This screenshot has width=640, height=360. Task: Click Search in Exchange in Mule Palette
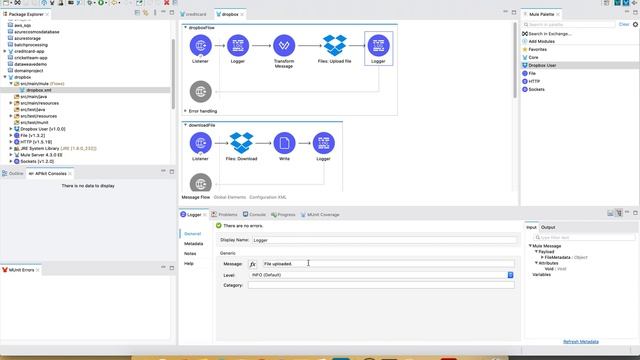click(x=549, y=33)
